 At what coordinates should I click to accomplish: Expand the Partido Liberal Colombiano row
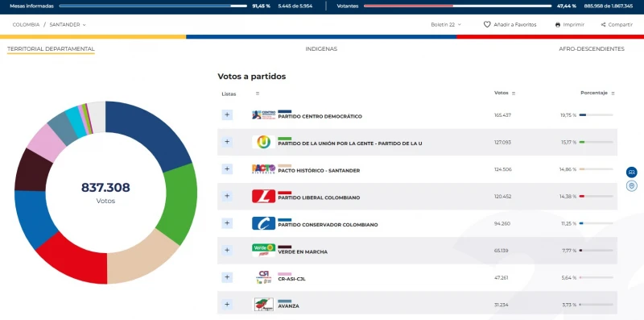pos(227,196)
